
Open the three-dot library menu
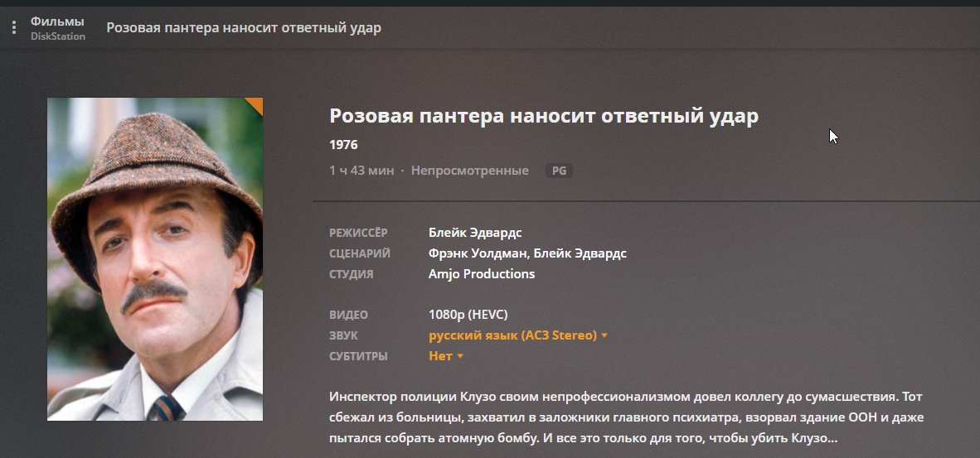[14, 28]
